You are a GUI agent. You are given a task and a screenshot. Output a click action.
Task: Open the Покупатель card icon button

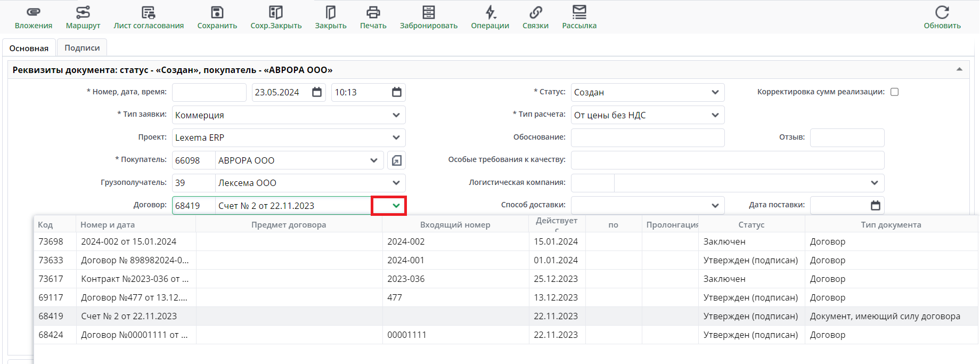coord(396,160)
